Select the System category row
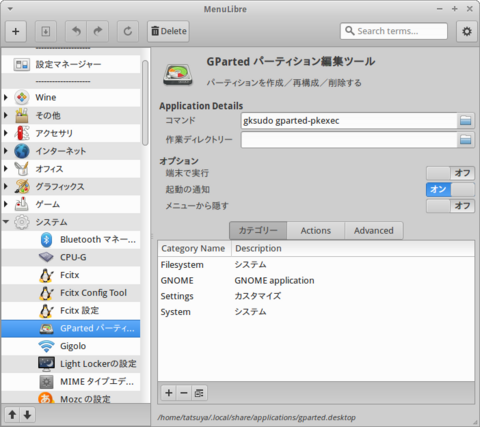This screenshot has width=480, height=427. pos(316,312)
